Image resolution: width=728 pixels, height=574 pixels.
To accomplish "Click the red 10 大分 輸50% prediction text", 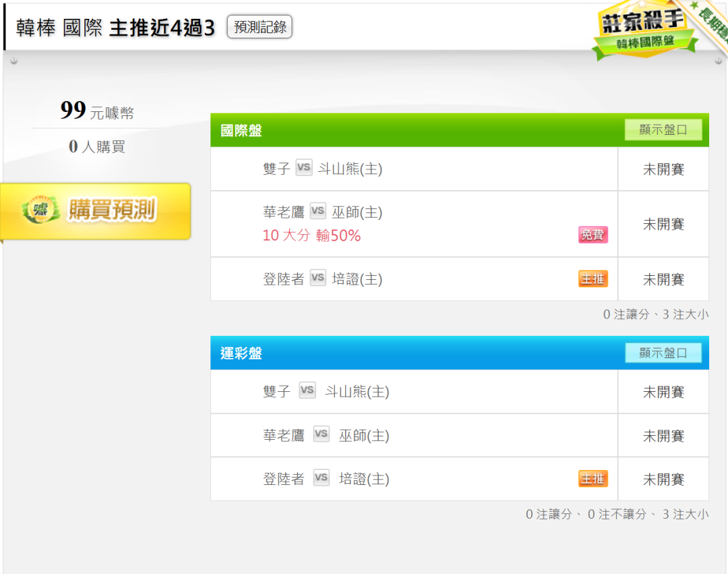I will pyautogui.click(x=311, y=235).
